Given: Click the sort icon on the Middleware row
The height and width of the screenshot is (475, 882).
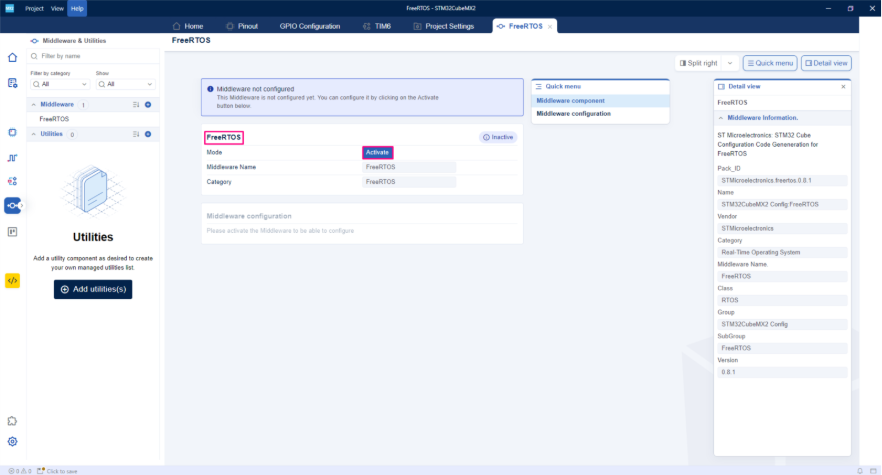Looking at the screenshot, I should (136, 105).
